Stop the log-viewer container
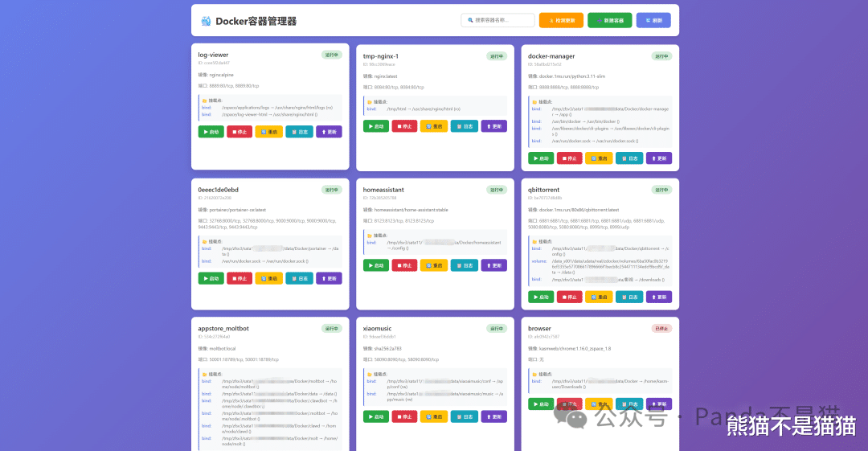 [240, 132]
